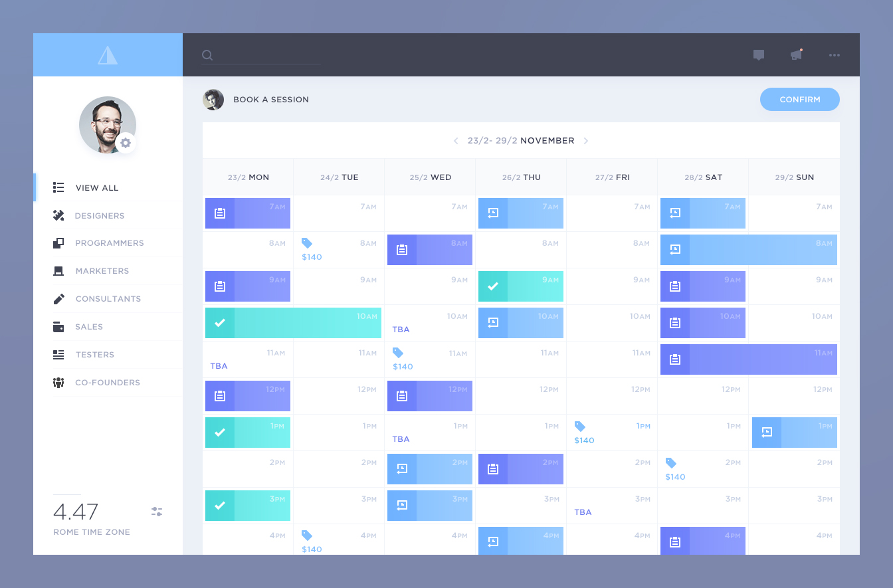Click the Sales wallet icon
Screen dimensions: 893x588
pos(58,327)
